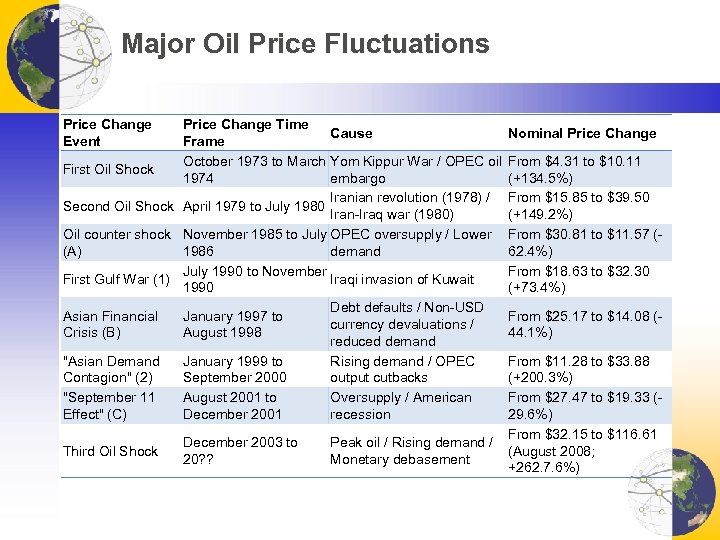Image resolution: width=720 pixels, height=540 pixels.
Task: Click the Iraqi invasion of Kuwait cause cell
Action: click(x=402, y=279)
